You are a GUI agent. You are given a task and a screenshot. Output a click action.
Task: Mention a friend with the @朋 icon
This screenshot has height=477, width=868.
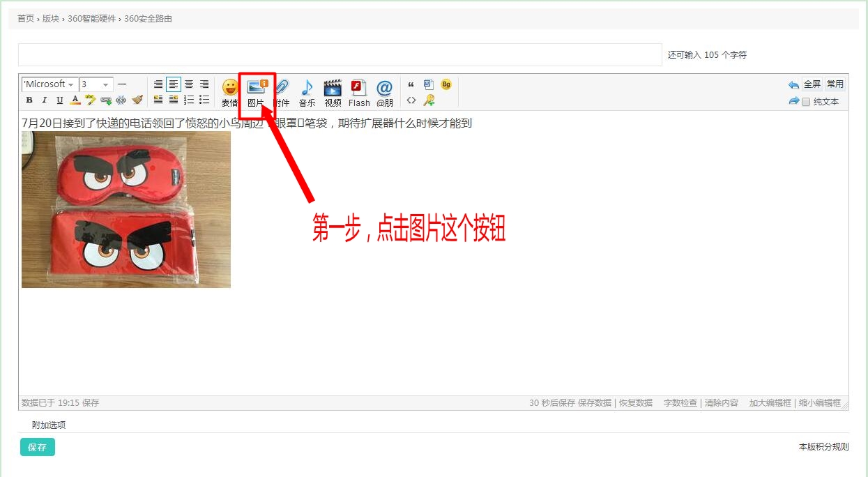pos(385,93)
